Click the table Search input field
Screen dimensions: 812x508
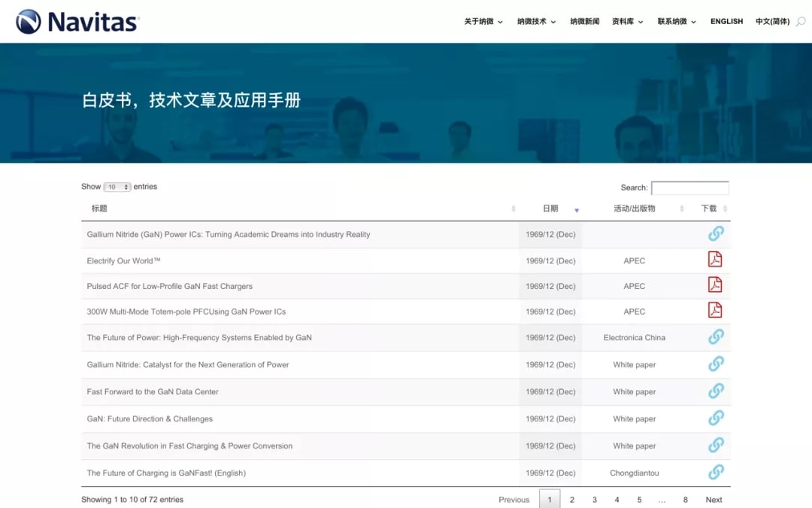tap(689, 188)
